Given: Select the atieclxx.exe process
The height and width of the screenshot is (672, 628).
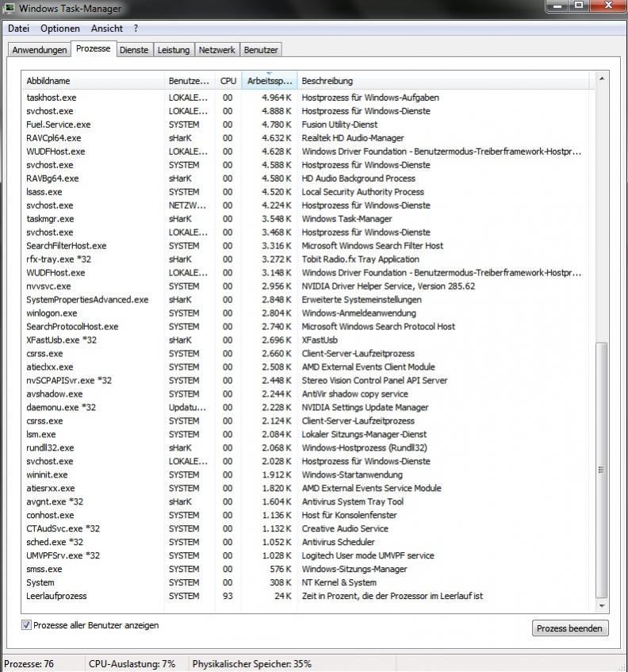Looking at the screenshot, I should tap(307, 367).
